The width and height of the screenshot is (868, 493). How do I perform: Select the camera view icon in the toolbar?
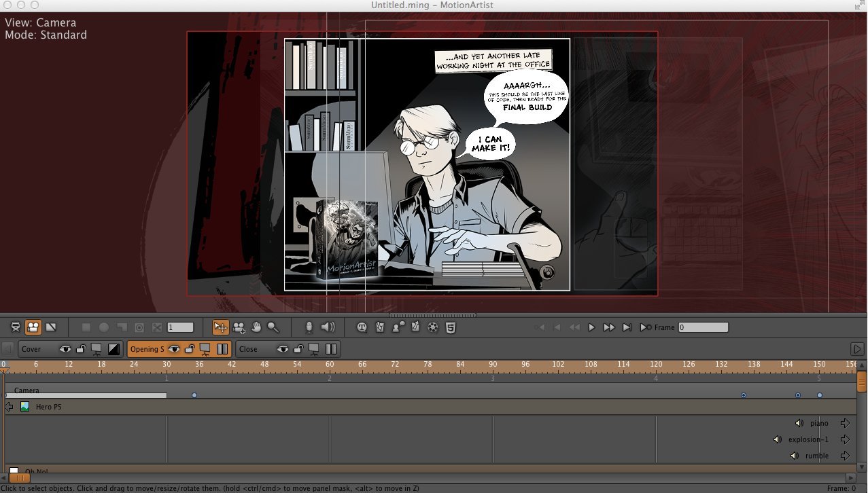pyautogui.click(x=34, y=327)
